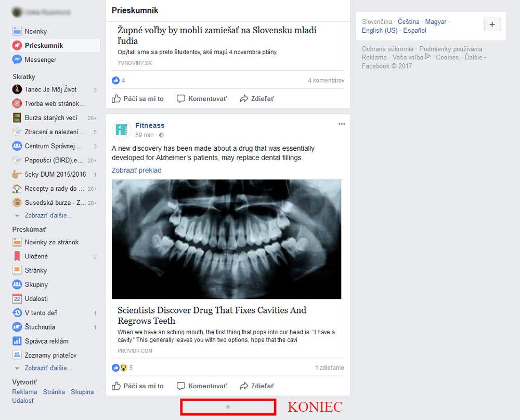Click wow reaction emoji on Fitneass post
This screenshot has width=520, height=420.
point(123,367)
